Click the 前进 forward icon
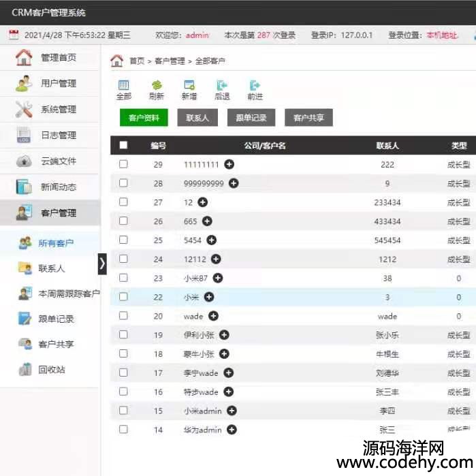This screenshot has height=476, width=476. [255, 85]
